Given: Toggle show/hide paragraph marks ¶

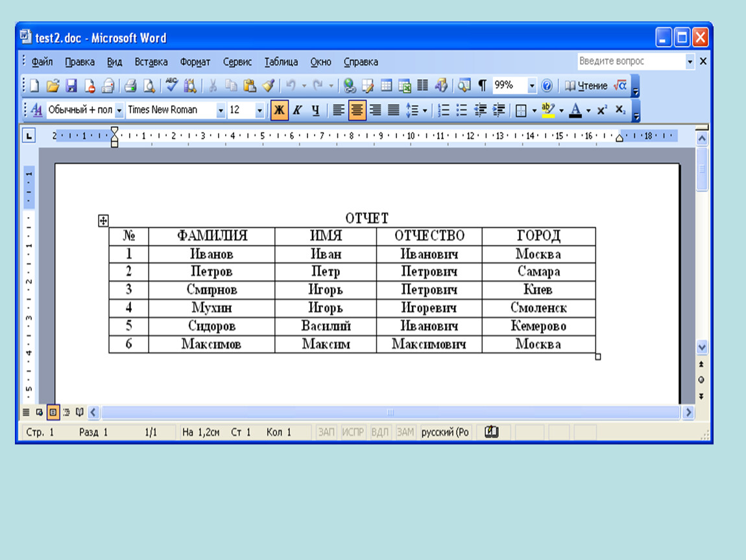Looking at the screenshot, I should pyautogui.click(x=482, y=86).
